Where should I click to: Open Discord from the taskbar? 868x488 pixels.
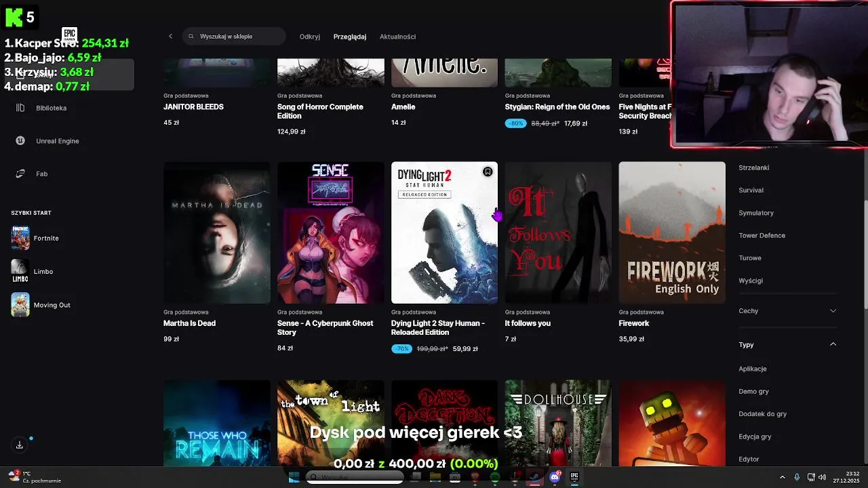point(555,477)
